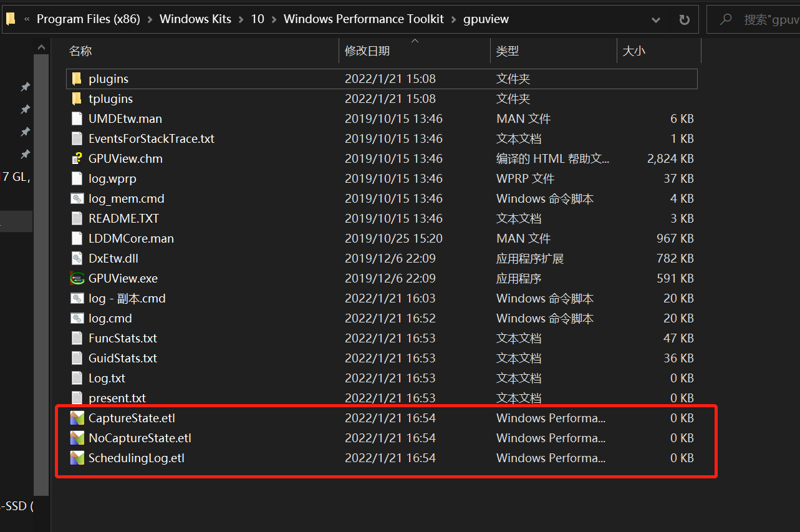Sort files by clicking the 名称 column header
The image size is (800, 532).
point(80,51)
